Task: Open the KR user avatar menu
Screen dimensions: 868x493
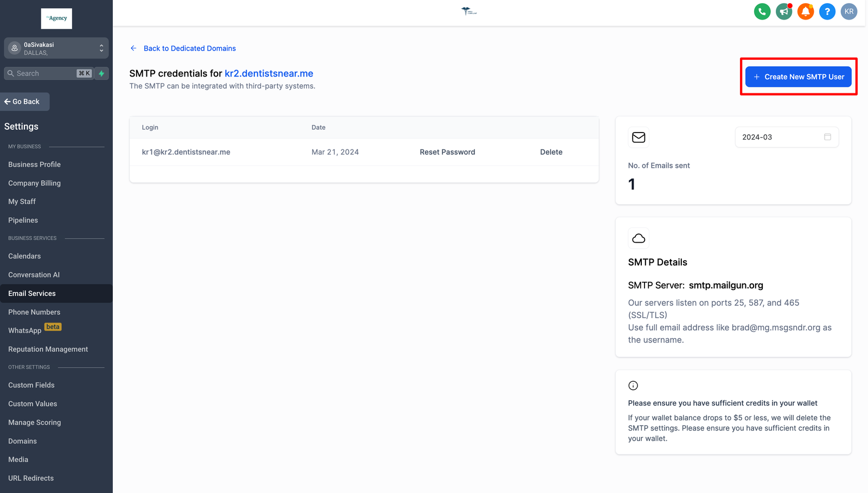Action: click(x=849, y=11)
